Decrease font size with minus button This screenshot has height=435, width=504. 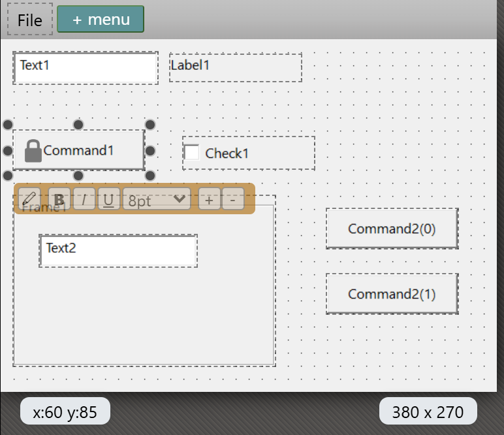pyautogui.click(x=232, y=199)
